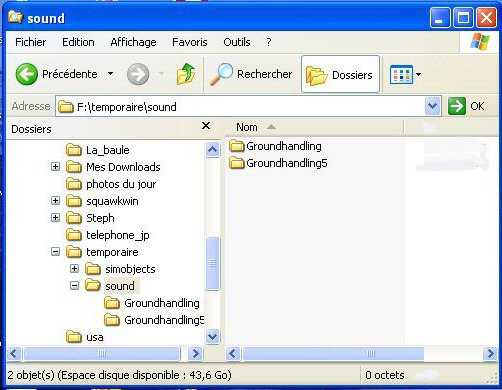The image size is (502, 390).
Task: Click the Windows logo throbber icon
Action: [480, 42]
